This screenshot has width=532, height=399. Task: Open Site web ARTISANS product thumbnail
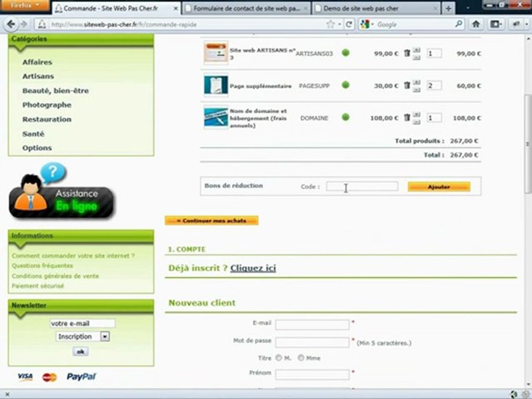pyautogui.click(x=216, y=53)
